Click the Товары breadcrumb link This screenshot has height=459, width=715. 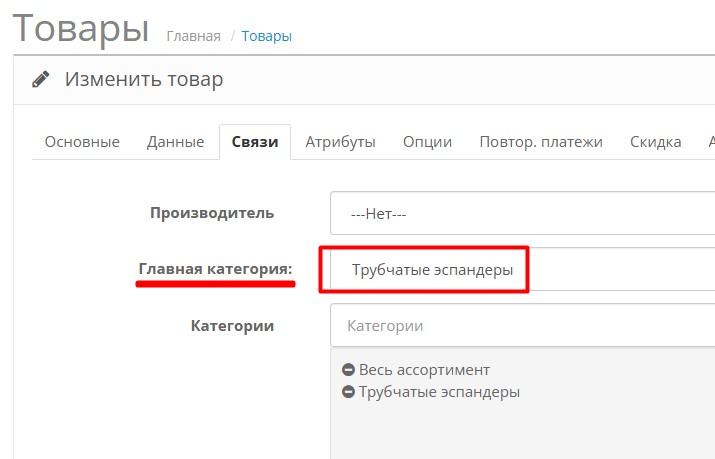pyautogui.click(x=267, y=36)
